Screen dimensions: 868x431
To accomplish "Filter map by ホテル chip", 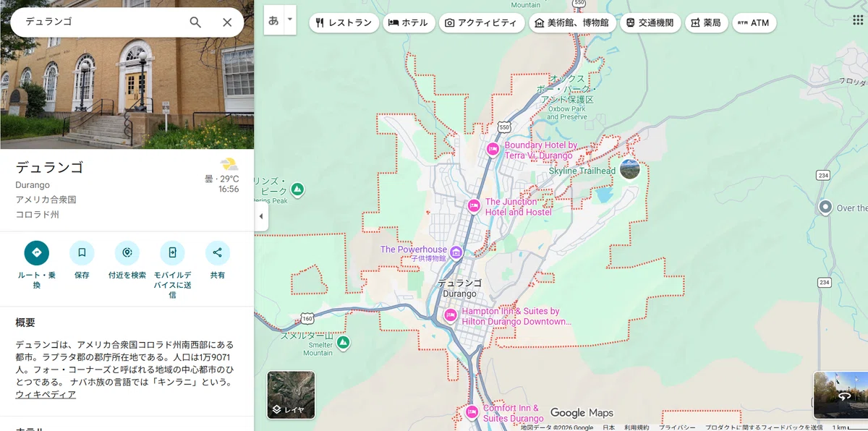I will (409, 22).
